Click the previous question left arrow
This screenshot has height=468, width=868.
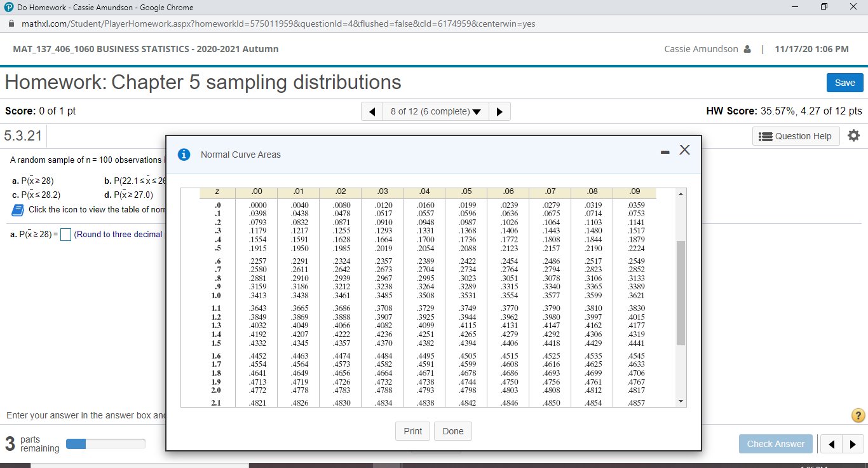[x=372, y=111]
